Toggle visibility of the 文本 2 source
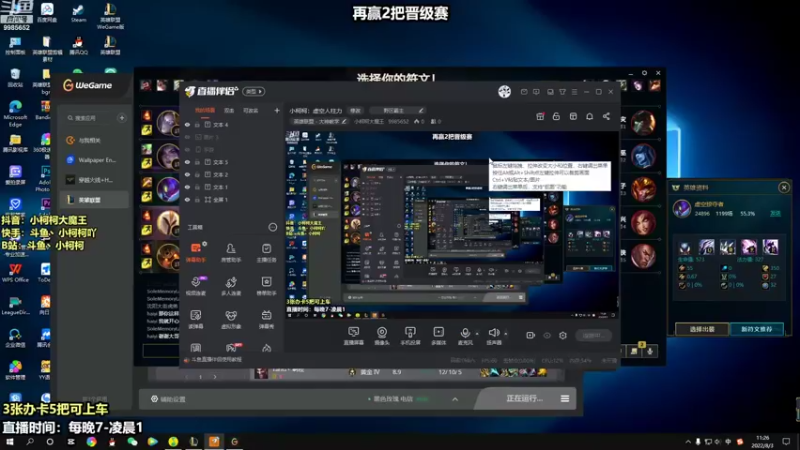 tap(187, 174)
